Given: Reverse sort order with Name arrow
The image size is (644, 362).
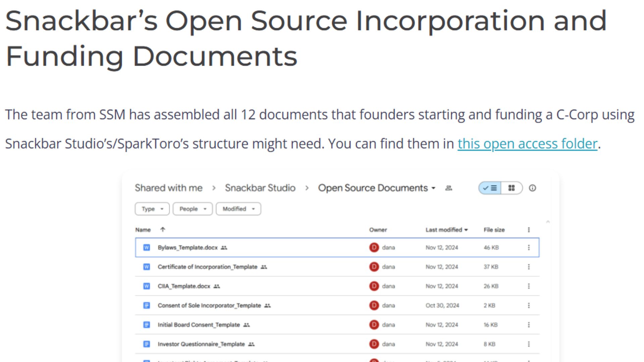Looking at the screenshot, I should tap(163, 230).
